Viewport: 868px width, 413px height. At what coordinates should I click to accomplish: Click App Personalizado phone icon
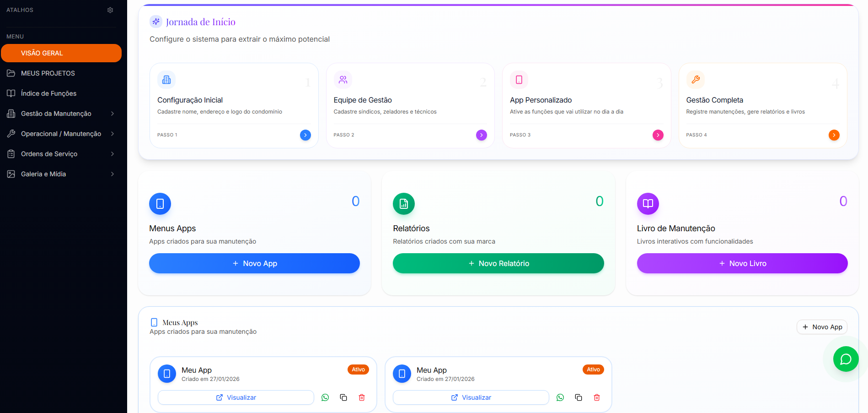coord(519,80)
